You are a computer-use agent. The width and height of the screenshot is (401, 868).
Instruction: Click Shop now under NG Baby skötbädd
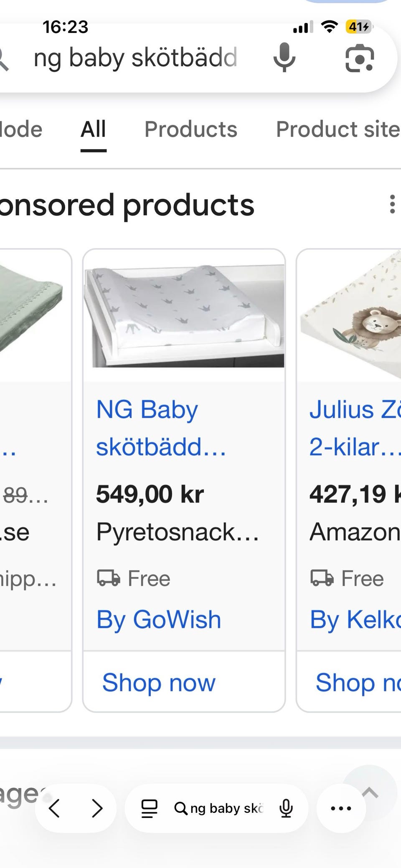(x=159, y=683)
